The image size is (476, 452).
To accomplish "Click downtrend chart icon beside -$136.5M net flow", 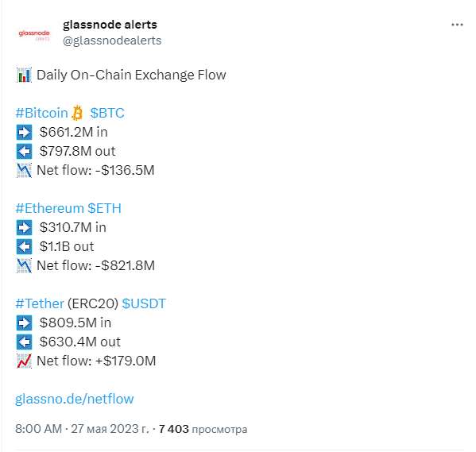I will pos(24,170).
